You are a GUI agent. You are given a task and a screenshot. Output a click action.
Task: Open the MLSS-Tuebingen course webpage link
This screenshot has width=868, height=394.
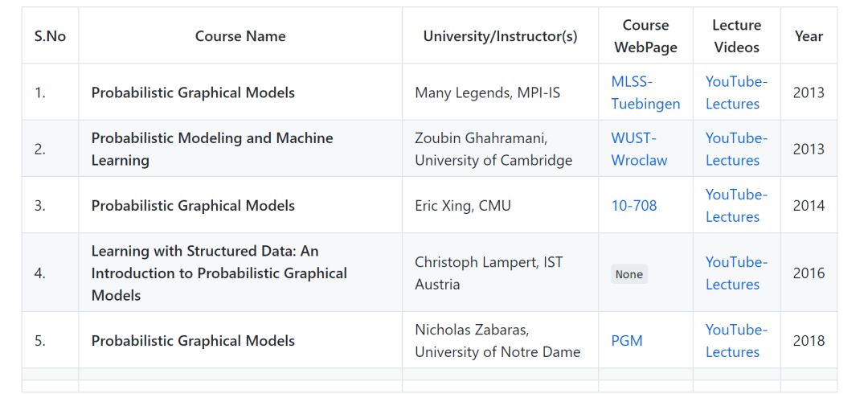tap(645, 92)
